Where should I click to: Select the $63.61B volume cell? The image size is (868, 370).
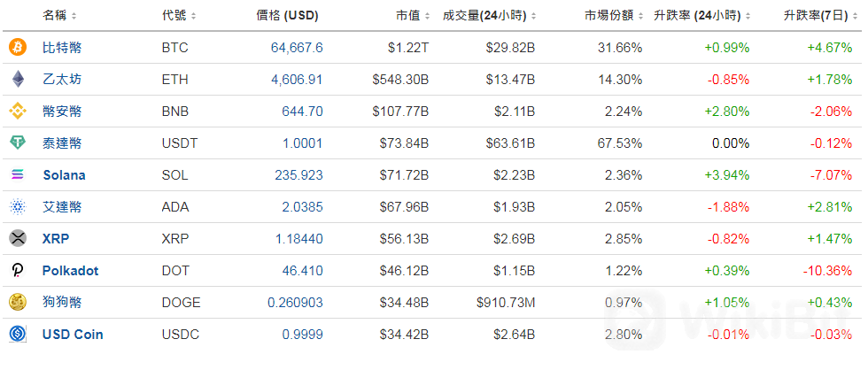click(x=510, y=143)
